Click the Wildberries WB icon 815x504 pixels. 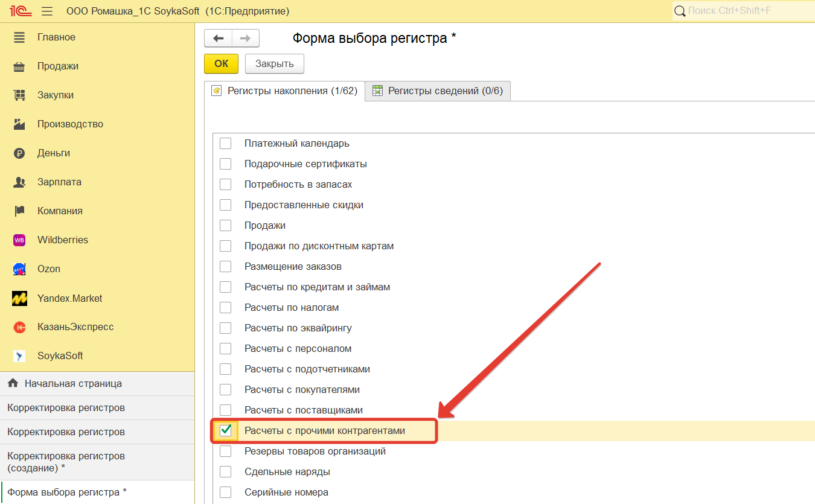pyautogui.click(x=19, y=240)
